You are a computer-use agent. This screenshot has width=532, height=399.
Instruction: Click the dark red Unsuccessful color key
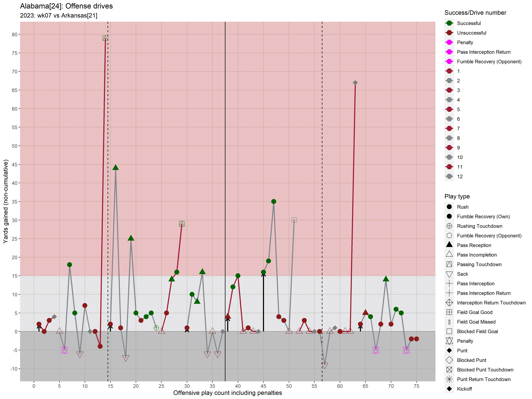(x=449, y=33)
